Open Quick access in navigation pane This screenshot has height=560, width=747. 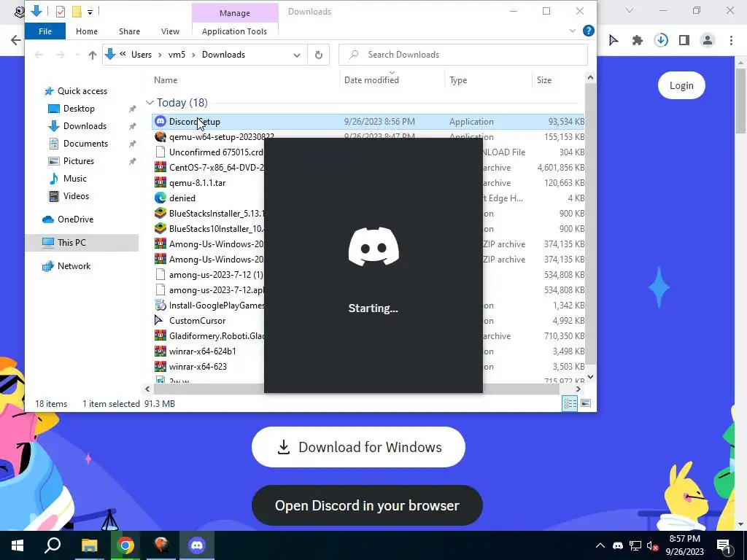click(82, 91)
